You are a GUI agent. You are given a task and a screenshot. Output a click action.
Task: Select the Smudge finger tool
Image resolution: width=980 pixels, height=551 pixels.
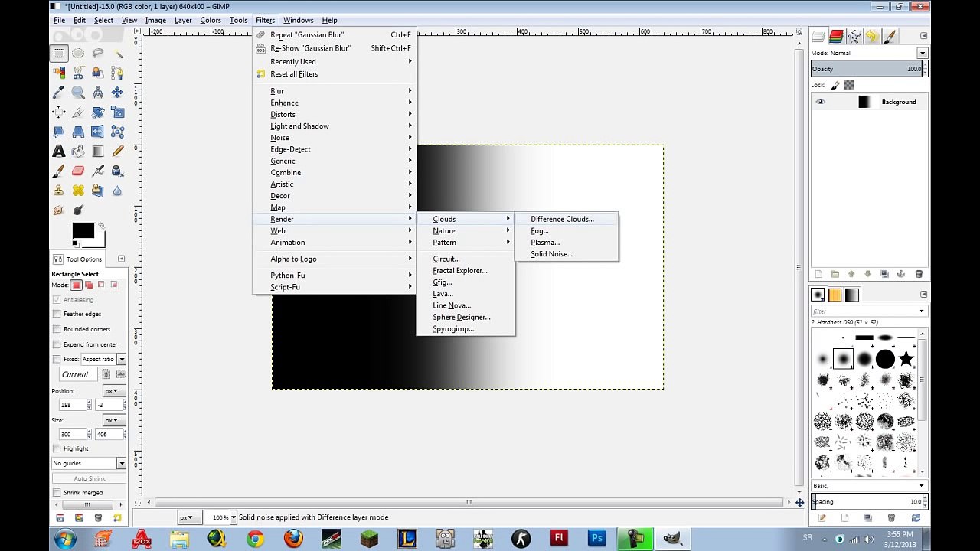click(x=58, y=210)
